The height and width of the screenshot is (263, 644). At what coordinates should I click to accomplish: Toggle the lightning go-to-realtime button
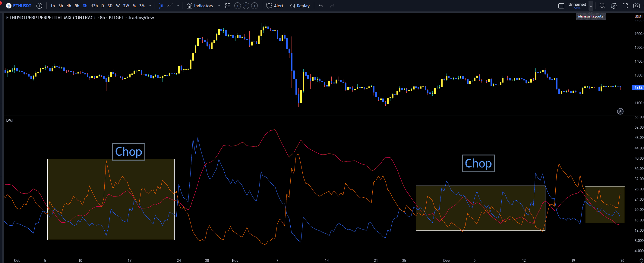(620, 111)
